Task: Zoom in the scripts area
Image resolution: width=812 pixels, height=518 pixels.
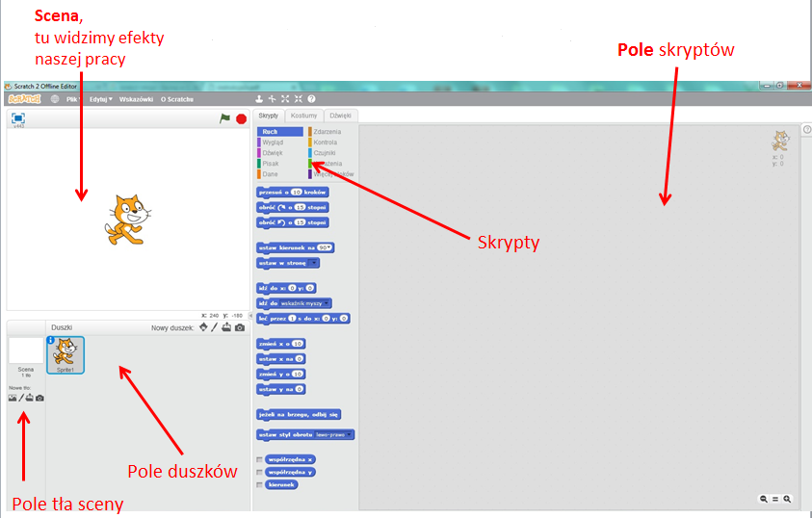Action: click(x=787, y=499)
